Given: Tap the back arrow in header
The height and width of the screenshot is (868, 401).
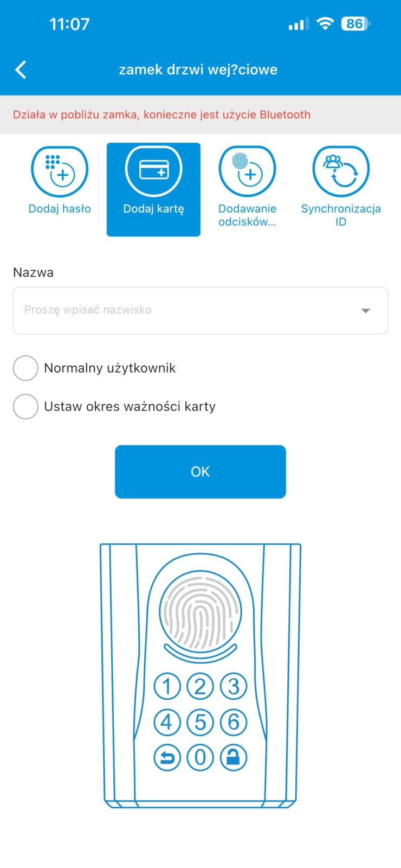Looking at the screenshot, I should pyautogui.click(x=21, y=69).
